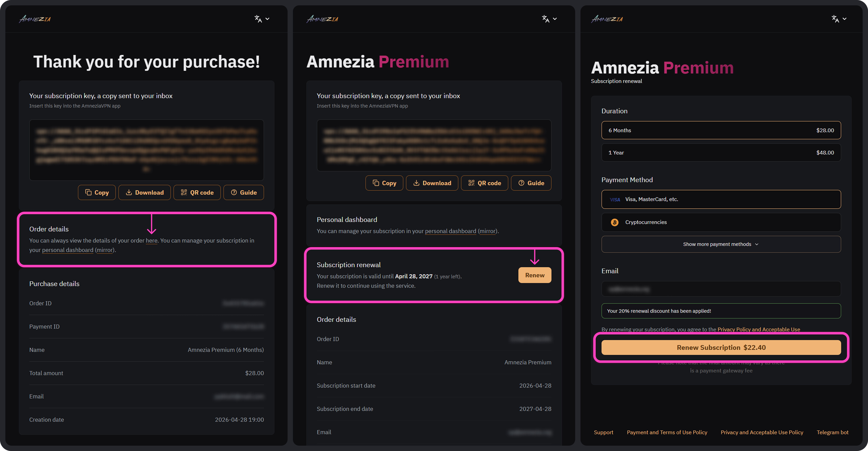Open language selector in the middle panel

[x=549, y=19]
